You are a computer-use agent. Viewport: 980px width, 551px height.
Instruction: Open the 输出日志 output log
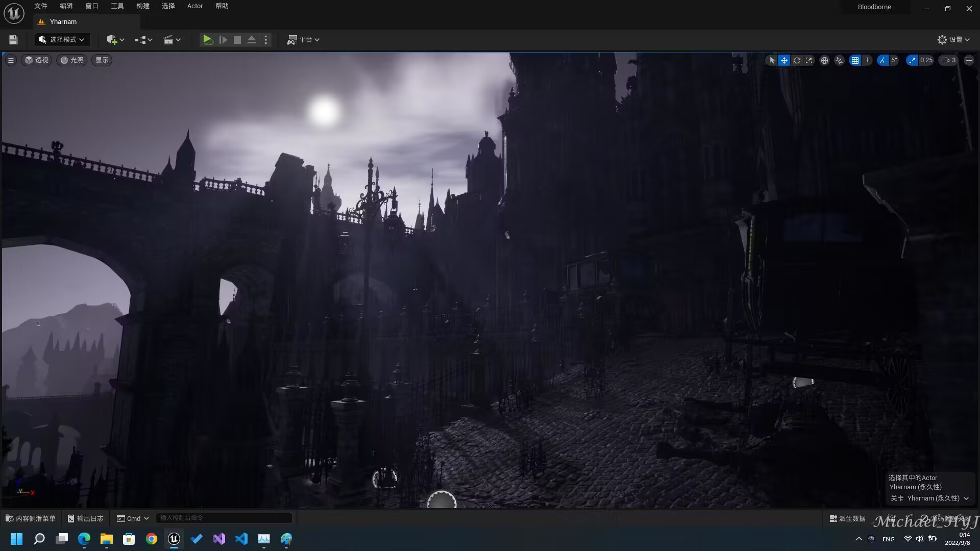86,518
